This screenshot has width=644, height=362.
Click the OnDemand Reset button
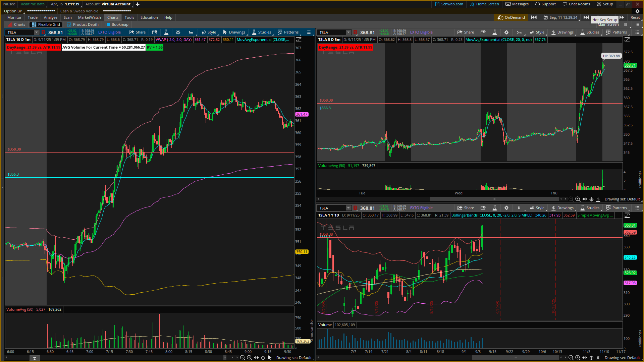(635, 17)
